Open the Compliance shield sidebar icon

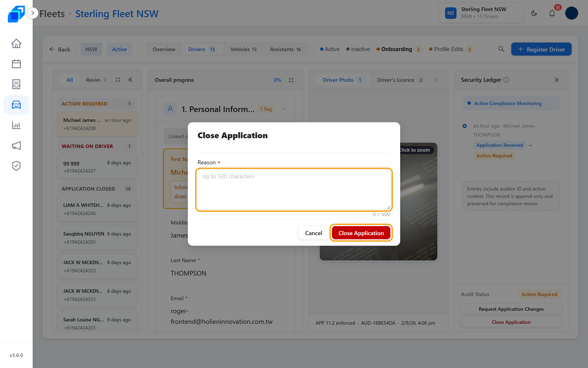[16, 166]
